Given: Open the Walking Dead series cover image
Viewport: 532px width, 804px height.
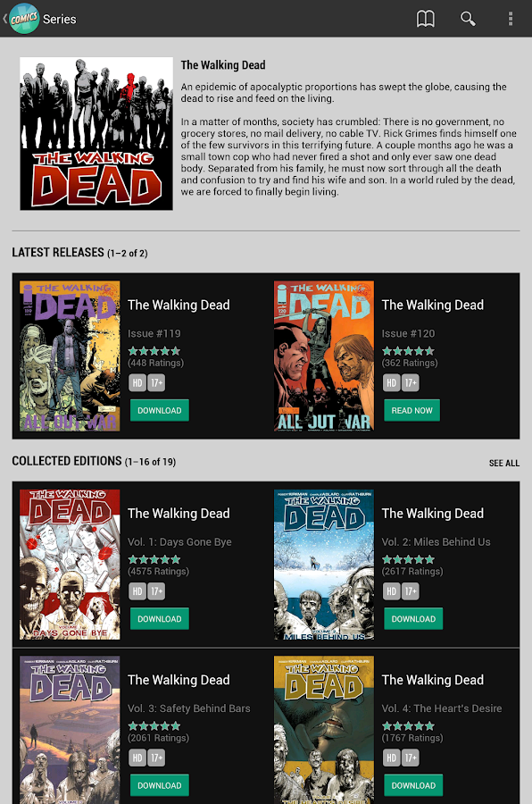Looking at the screenshot, I should (96, 133).
